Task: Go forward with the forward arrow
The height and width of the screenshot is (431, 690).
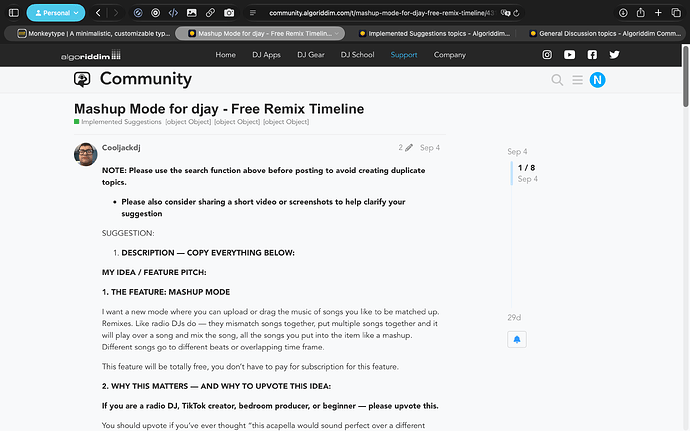Action: tap(116, 13)
